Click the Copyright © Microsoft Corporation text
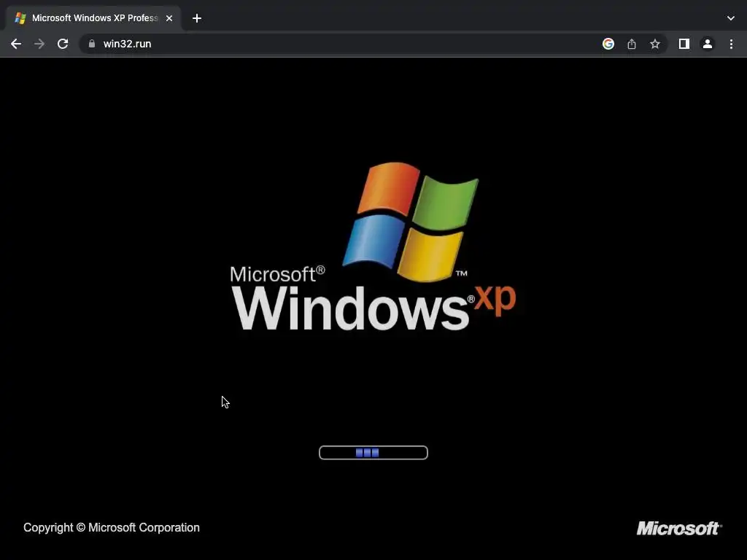 click(x=112, y=528)
